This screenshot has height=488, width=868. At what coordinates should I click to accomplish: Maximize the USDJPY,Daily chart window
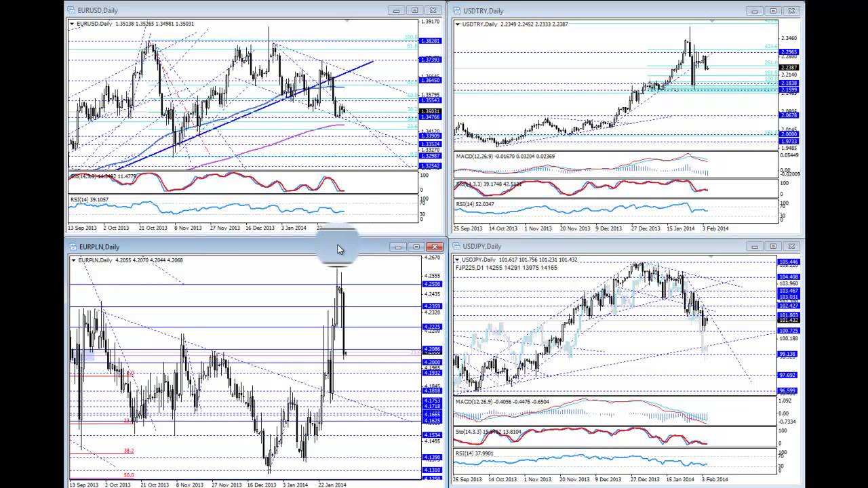click(772, 246)
